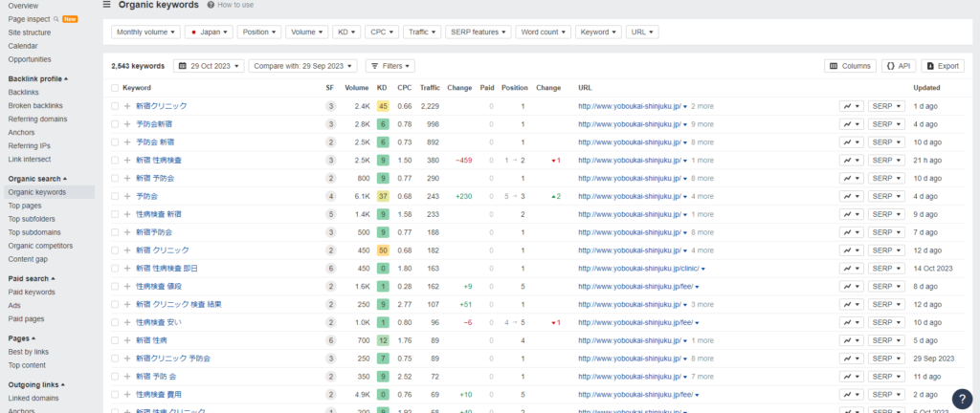The height and width of the screenshot is (413, 980).
Task: Open SERP dropdown for 予防会 row
Action: click(x=886, y=196)
